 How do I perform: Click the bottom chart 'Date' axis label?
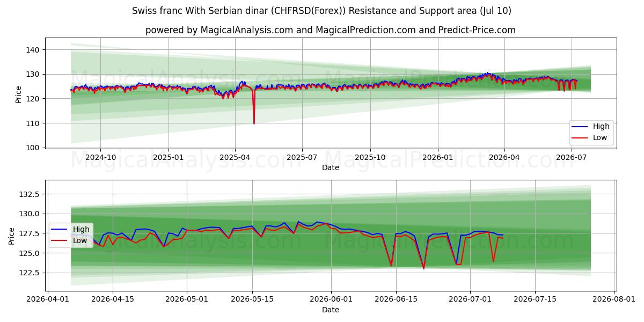tap(330, 310)
